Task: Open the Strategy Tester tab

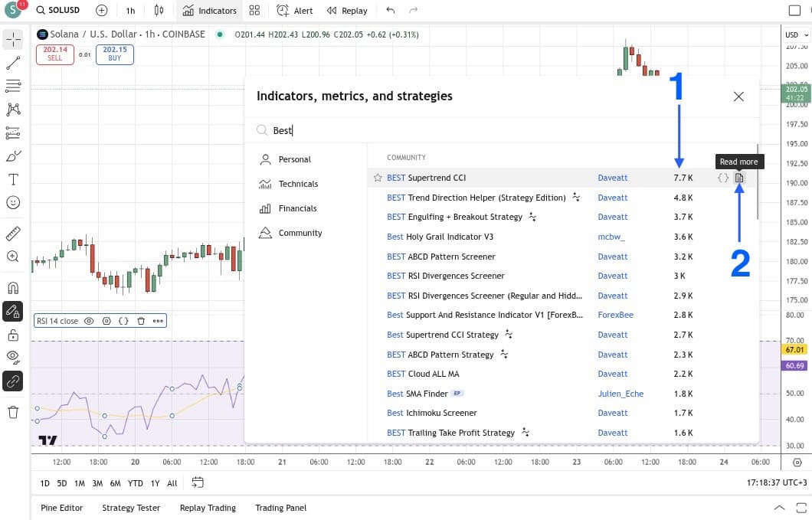Action: 131,508
